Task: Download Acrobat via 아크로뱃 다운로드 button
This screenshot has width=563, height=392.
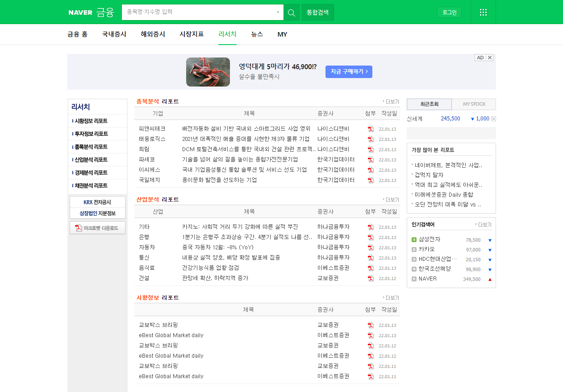Action: coord(97,228)
